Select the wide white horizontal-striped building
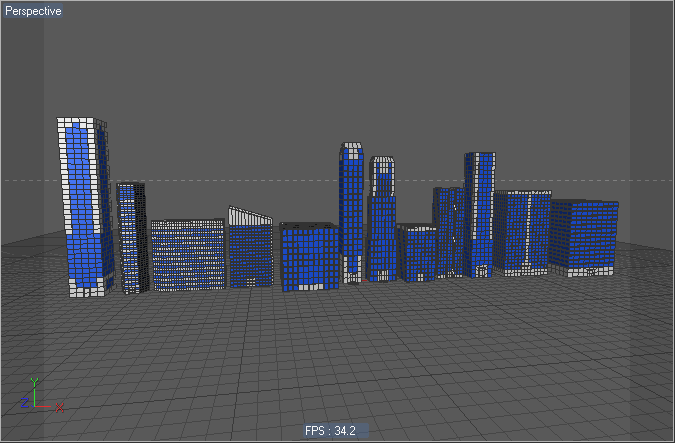This screenshot has width=675, height=443. 188,255
